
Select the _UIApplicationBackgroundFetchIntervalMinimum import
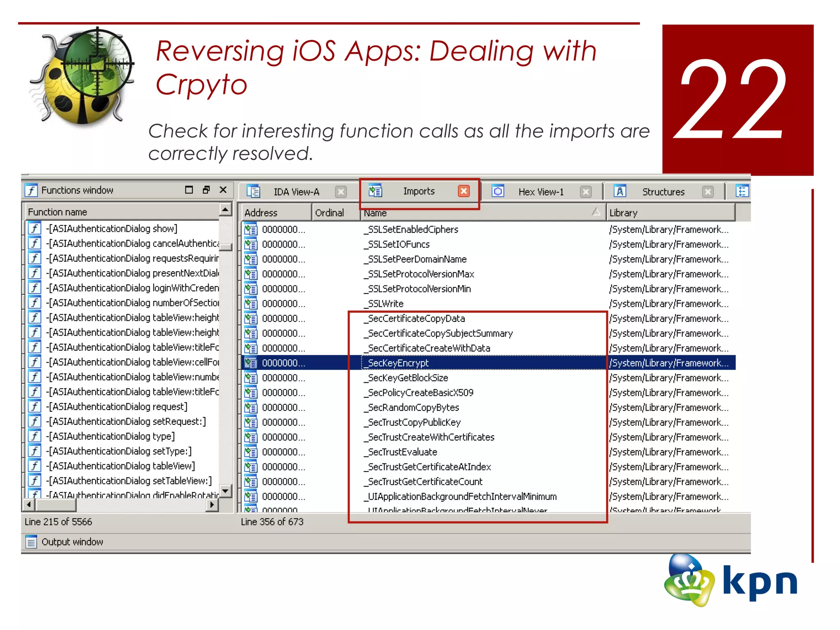coord(460,496)
